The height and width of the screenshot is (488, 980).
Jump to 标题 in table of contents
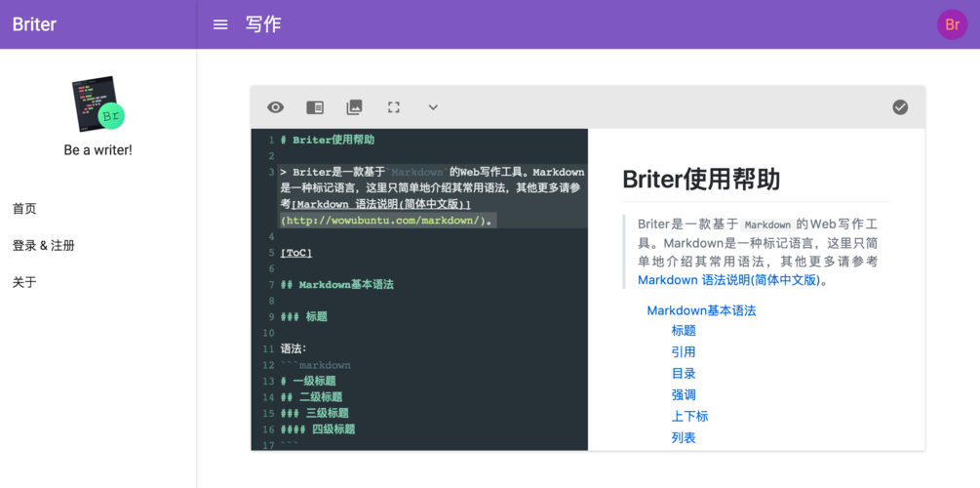pos(684,330)
